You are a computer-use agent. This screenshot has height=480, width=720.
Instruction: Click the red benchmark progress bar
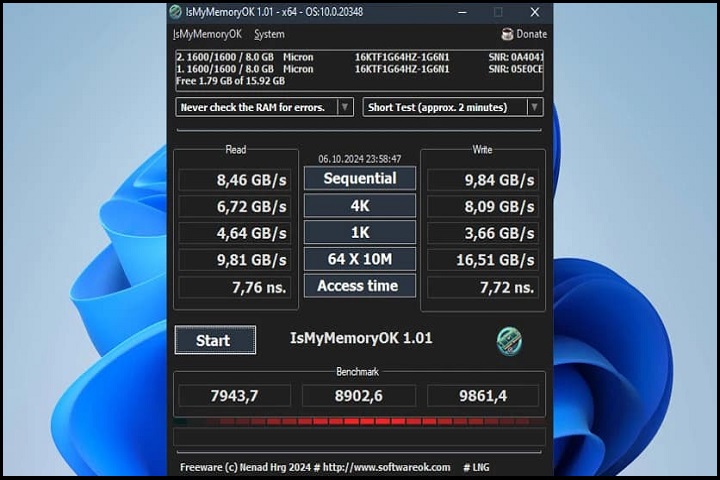(x=360, y=421)
